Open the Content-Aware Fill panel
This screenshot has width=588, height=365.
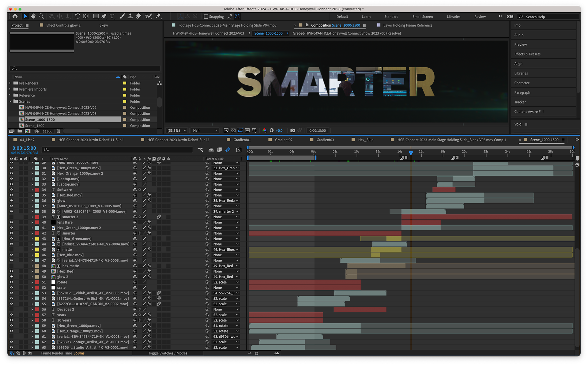tap(529, 112)
